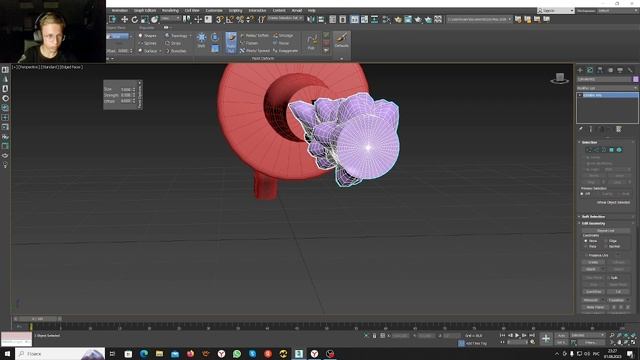Open the reference coordinate system dropdown
This screenshot has height=360, width=640.
pyautogui.click(x=170, y=19)
